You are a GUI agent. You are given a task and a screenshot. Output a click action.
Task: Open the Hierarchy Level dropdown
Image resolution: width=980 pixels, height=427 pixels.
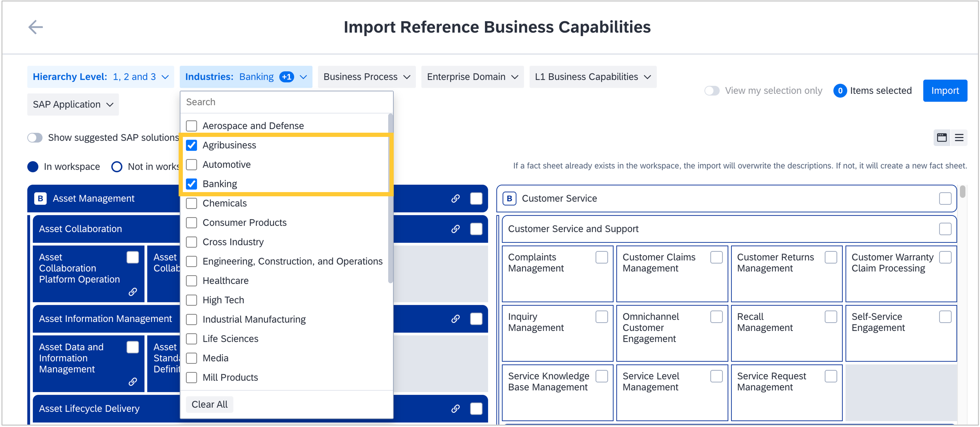[x=100, y=77]
